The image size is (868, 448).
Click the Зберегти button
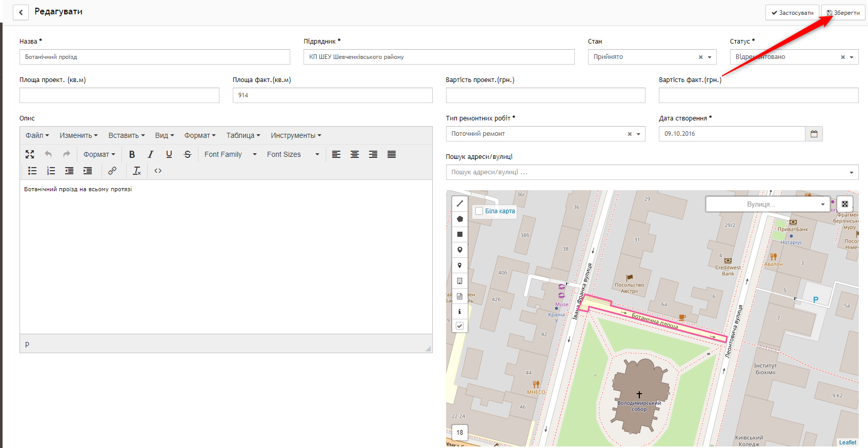[x=843, y=13]
